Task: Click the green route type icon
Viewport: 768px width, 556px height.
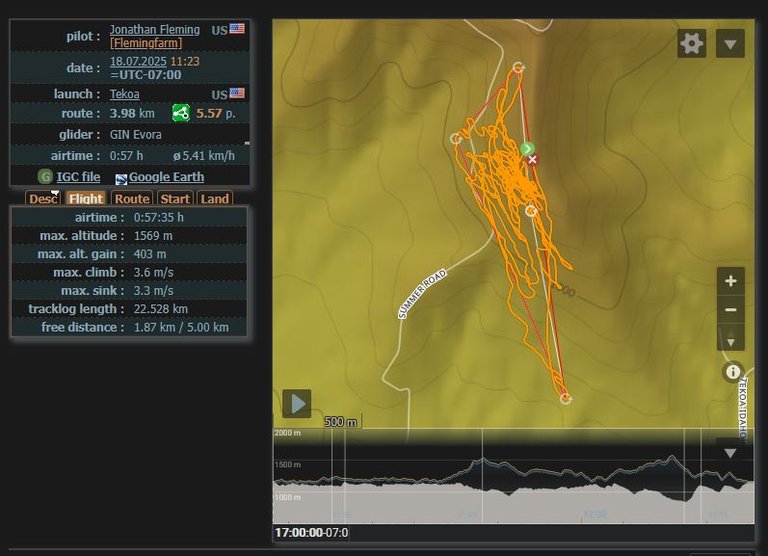Action: coord(181,113)
